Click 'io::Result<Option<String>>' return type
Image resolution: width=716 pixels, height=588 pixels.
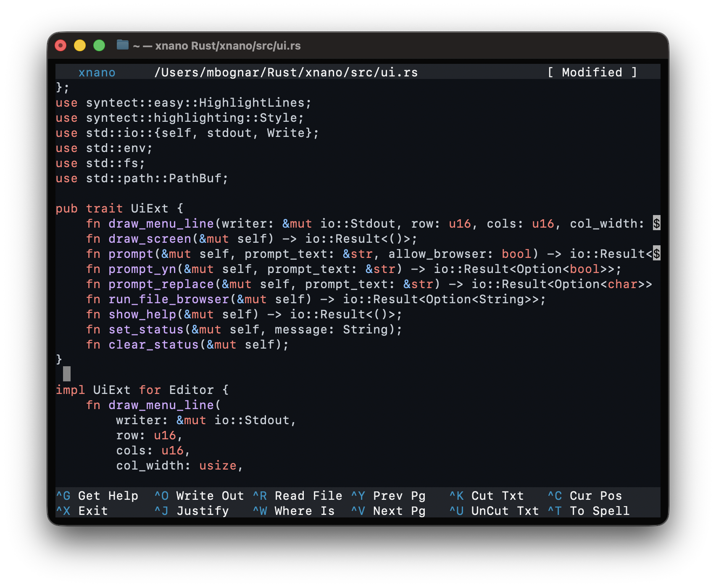441,299
